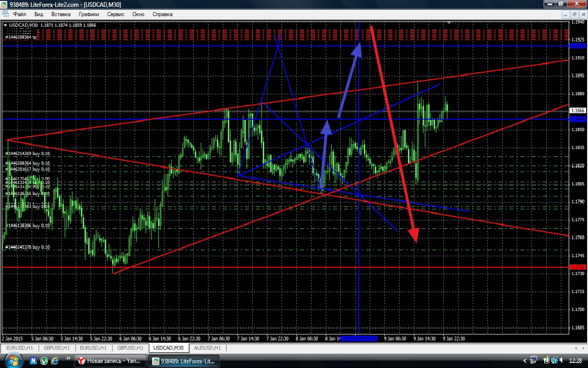Launch uTorrent from the quick launch bar
The width and height of the screenshot is (588, 368).
tap(45, 360)
